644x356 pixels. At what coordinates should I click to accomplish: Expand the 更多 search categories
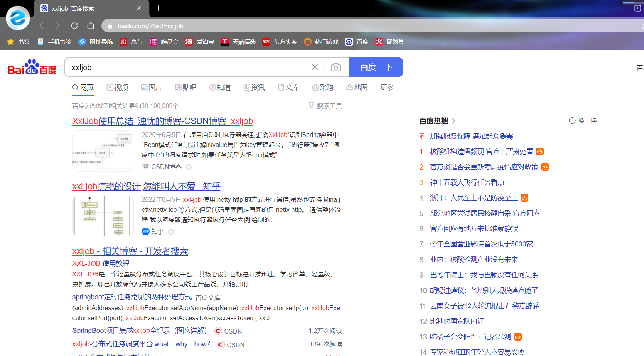pos(387,88)
